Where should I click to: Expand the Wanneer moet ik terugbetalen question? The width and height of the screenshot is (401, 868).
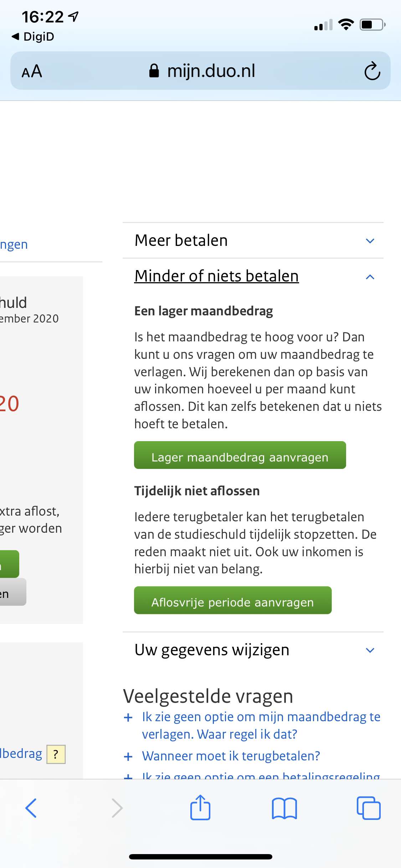coord(231,756)
